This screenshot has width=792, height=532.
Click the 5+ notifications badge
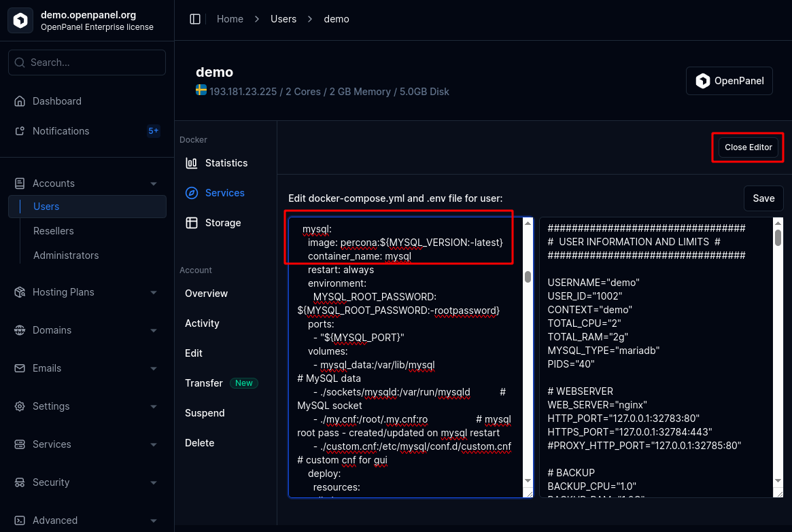[x=154, y=131]
